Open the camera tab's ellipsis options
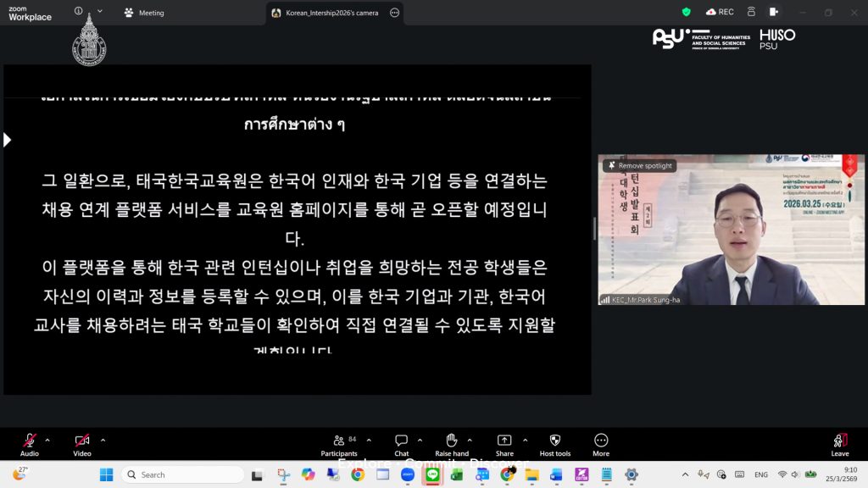This screenshot has width=868, height=488. pos(394,13)
